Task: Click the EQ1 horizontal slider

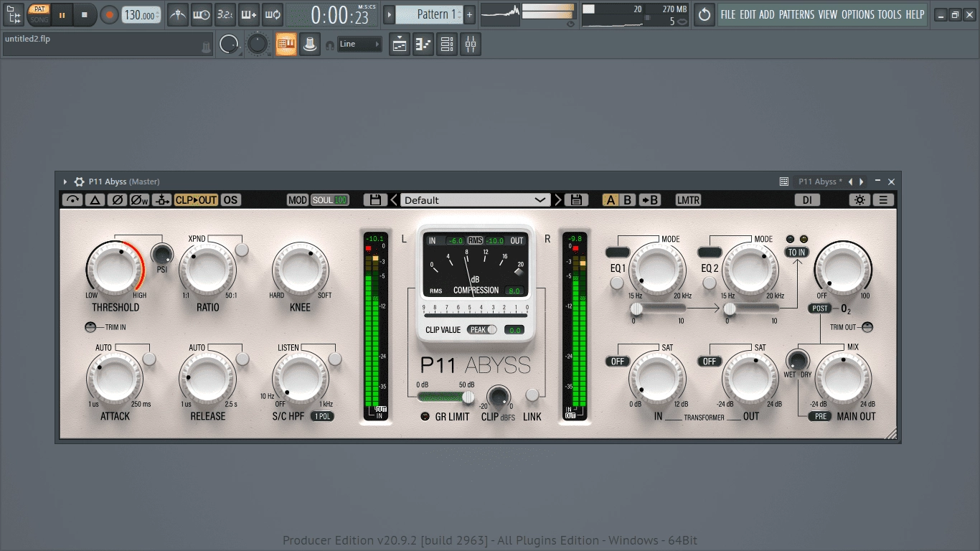Action: pyautogui.click(x=658, y=309)
